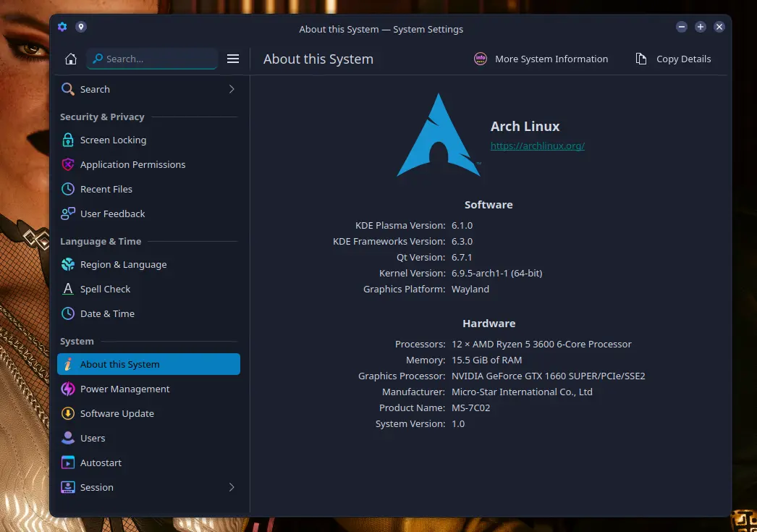Click the Power Management lightning icon
This screenshot has height=532, width=757.
click(68, 389)
